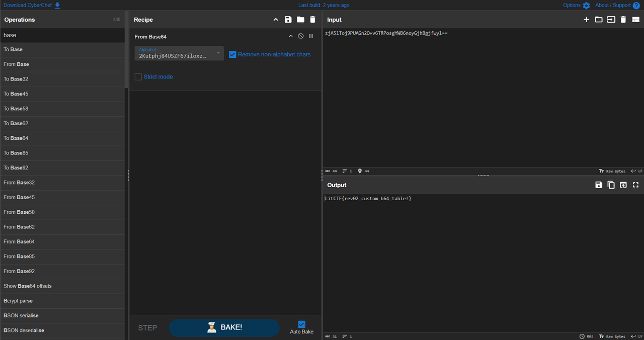The width and height of the screenshot is (644, 340).
Task: Click into the Input text area
Action: 483,98
